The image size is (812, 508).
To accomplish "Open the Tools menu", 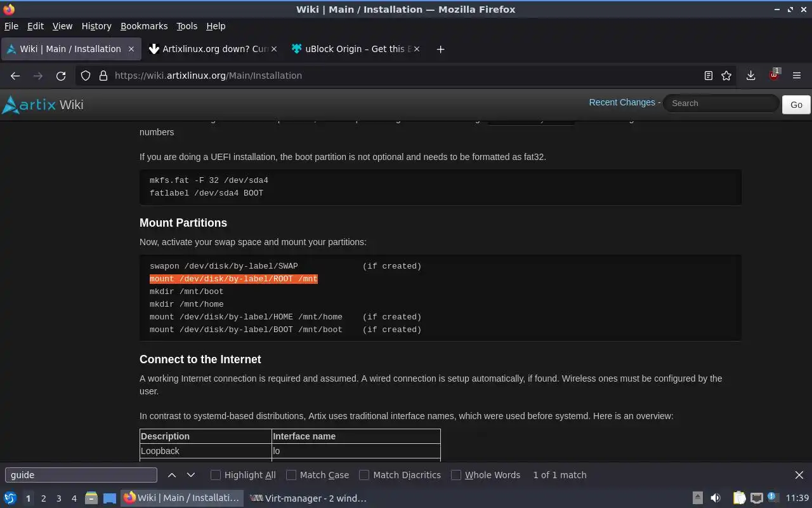I will click(187, 26).
